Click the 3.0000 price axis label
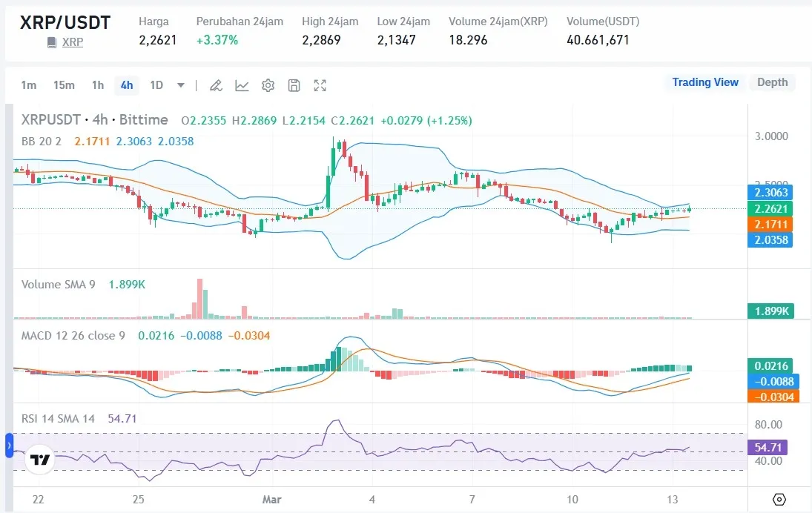Screen dimensions: 812x513 [771, 136]
